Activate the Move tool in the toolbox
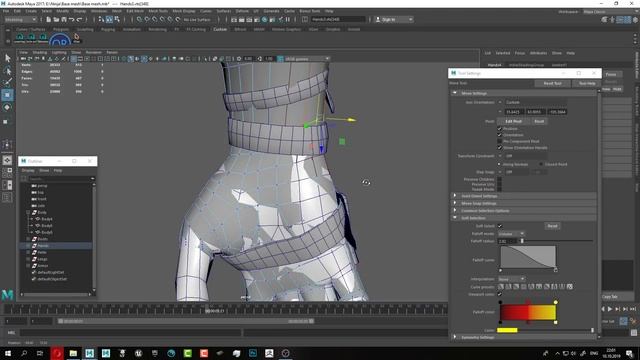Screen dimensions: 640x360 coord(7,95)
